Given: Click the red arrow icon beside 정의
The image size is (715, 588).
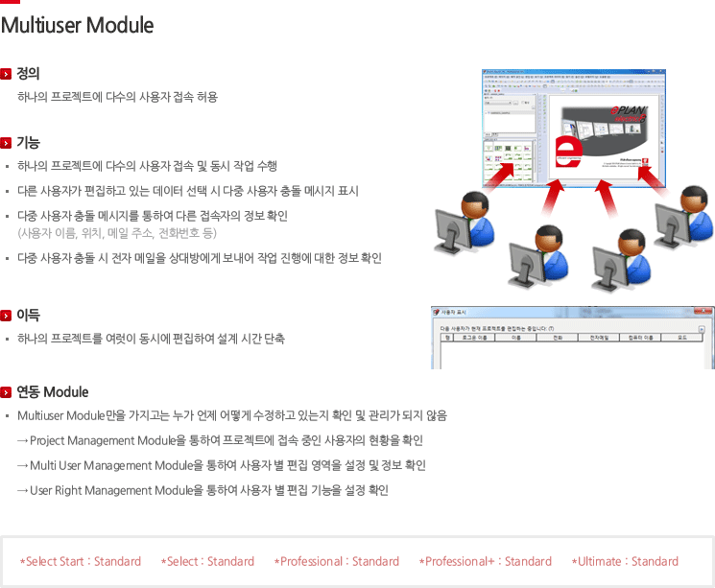Looking at the screenshot, I should [x=6, y=74].
